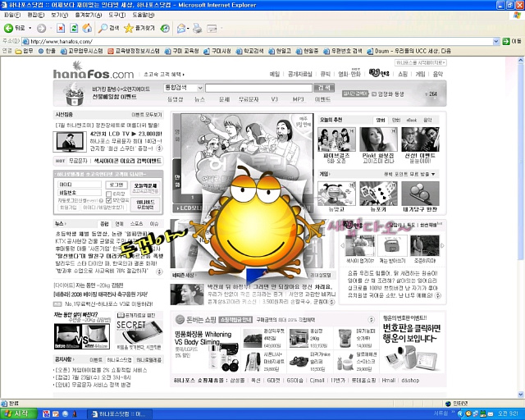This screenshot has height=420, width=525.
Task: Open the 업무 folder in Links bar
Action: point(24,51)
